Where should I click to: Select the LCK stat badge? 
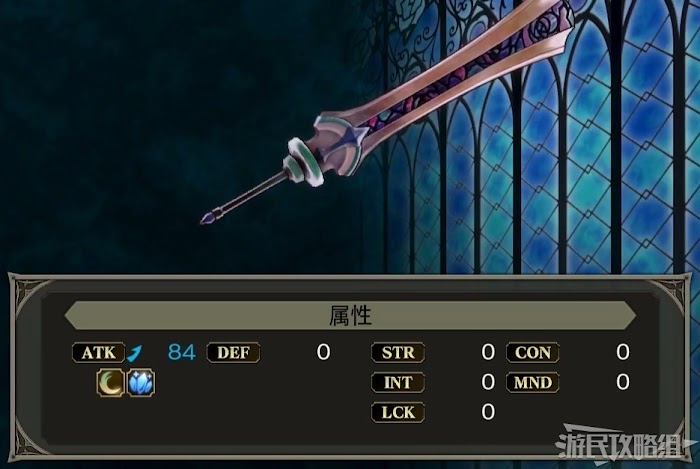point(398,412)
